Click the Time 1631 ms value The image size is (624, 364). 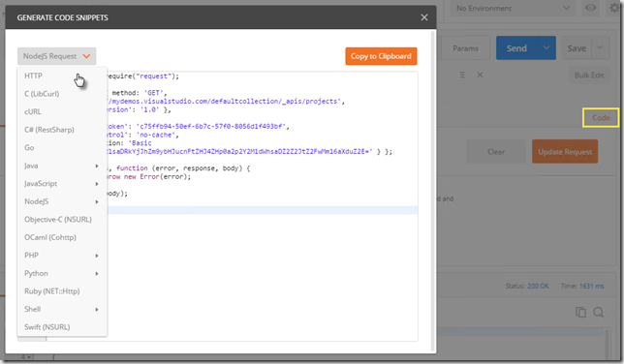(591, 286)
